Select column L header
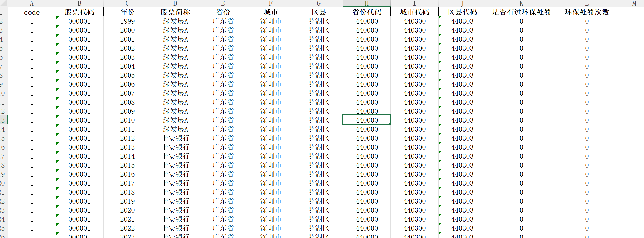 click(587, 3)
